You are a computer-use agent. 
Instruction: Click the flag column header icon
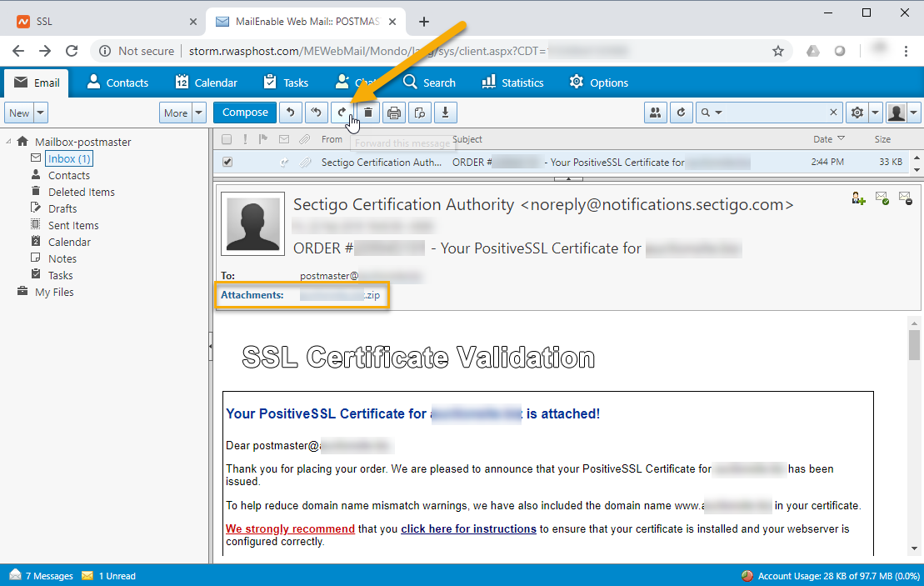pos(263,139)
